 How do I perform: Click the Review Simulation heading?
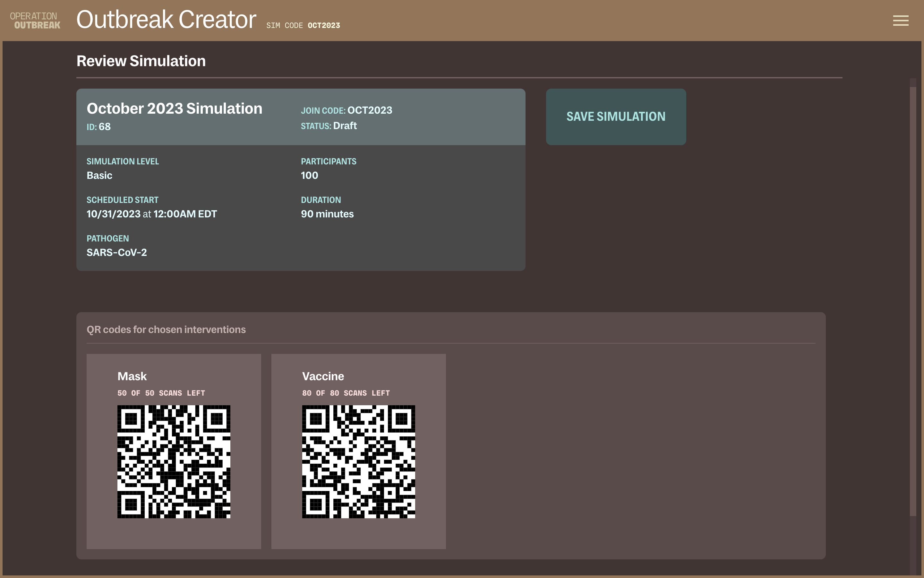[x=141, y=61]
